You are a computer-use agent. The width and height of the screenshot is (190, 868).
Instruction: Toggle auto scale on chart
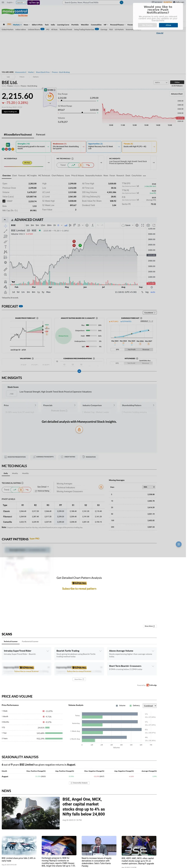(x=153, y=292)
